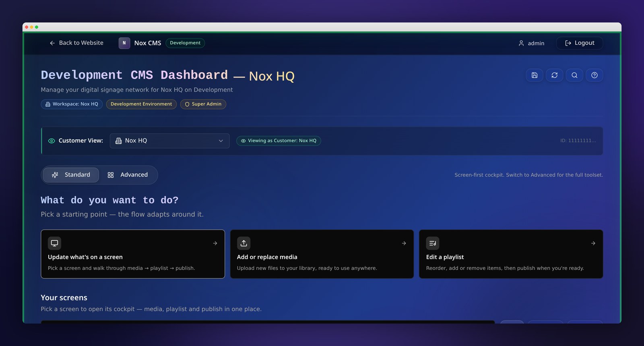The width and height of the screenshot is (644, 346).
Task: Open Add or replace media card
Action: 322,254
